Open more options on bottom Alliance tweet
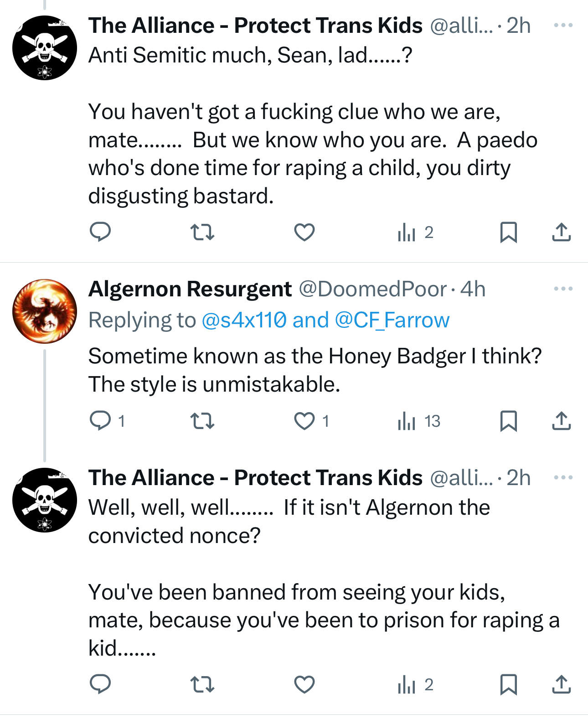The height and width of the screenshot is (719, 588). [563, 477]
